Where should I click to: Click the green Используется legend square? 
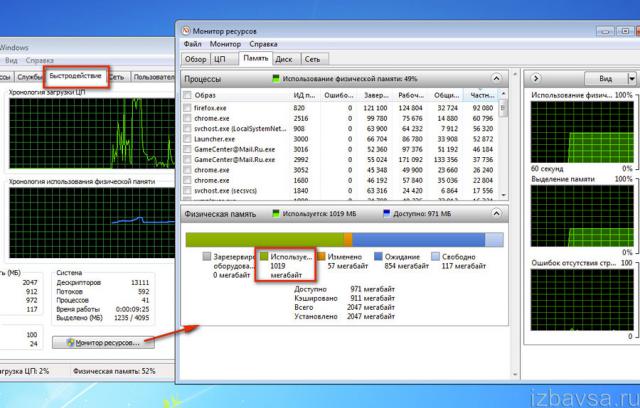tap(263, 256)
